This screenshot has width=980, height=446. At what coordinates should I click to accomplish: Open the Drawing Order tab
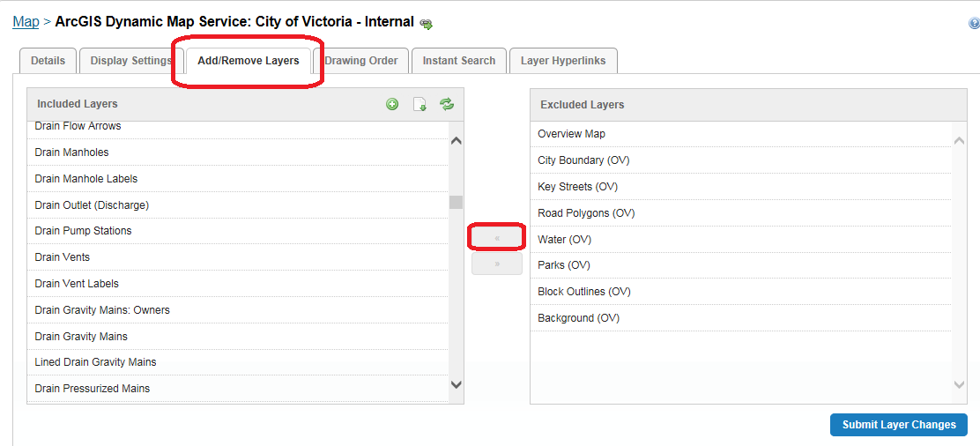pos(360,61)
